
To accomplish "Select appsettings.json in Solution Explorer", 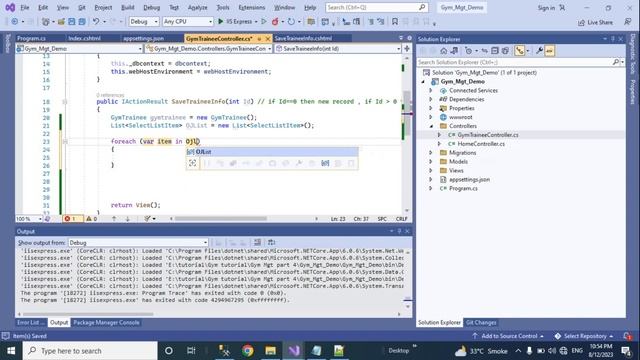I will tap(469, 180).
